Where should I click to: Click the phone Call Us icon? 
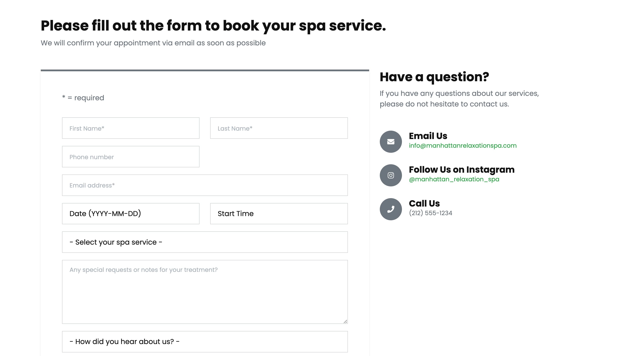390,209
